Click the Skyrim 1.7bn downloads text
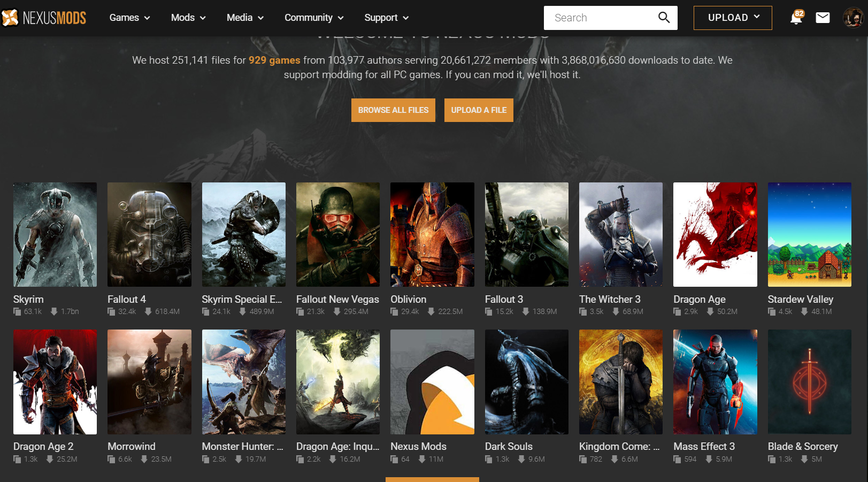The height and width of the screenshot is (482, 868). (x=70, y=311)
